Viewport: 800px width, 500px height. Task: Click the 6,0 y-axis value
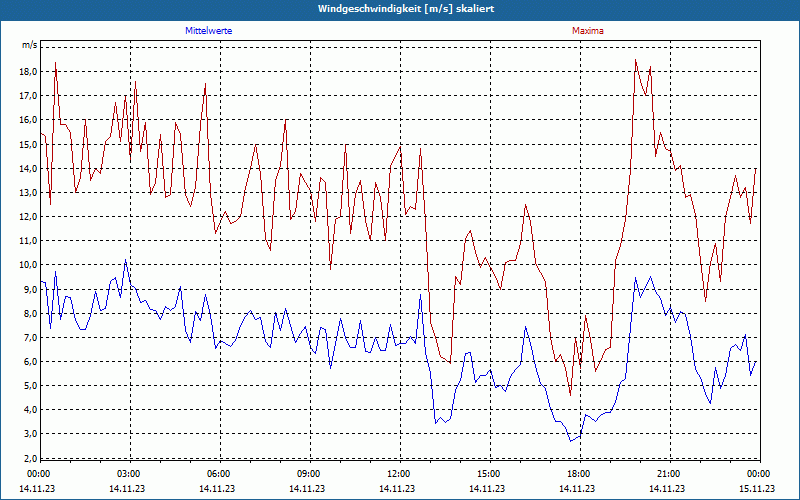31,362
